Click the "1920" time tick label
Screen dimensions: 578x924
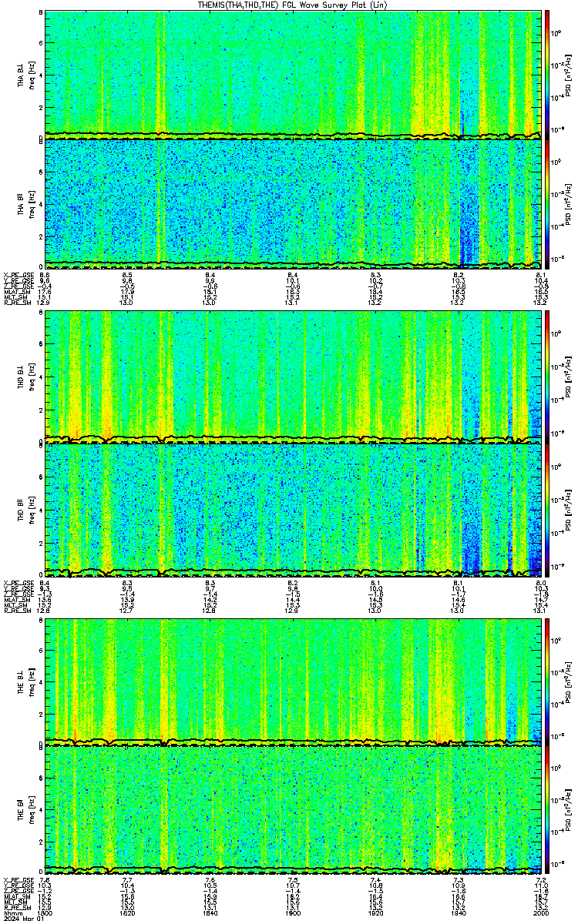pos(376,913)
